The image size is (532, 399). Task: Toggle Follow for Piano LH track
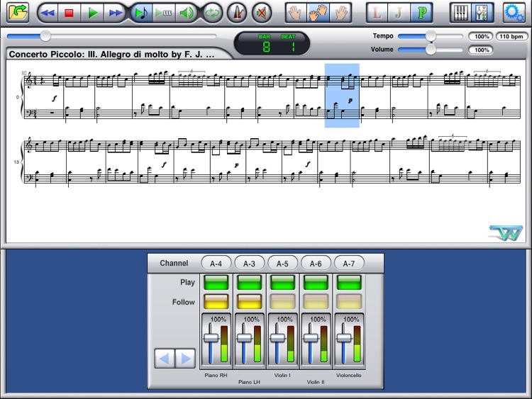coord(250,301)
